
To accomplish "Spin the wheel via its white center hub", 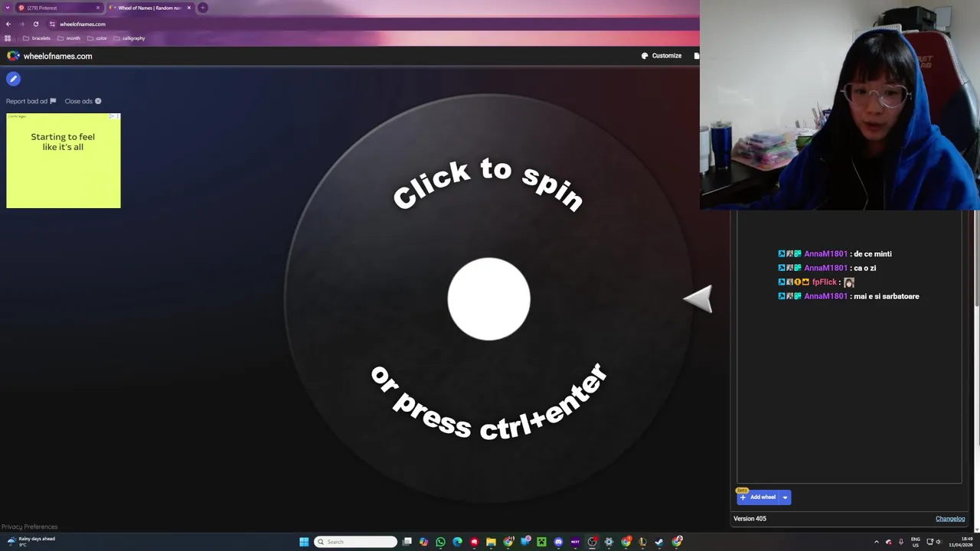I will point(488,299).
